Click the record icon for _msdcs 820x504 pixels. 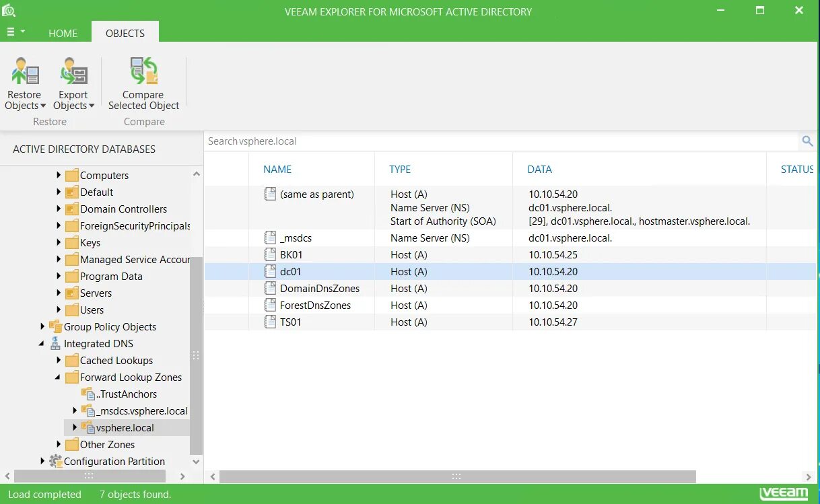click(x=270, y=238)
